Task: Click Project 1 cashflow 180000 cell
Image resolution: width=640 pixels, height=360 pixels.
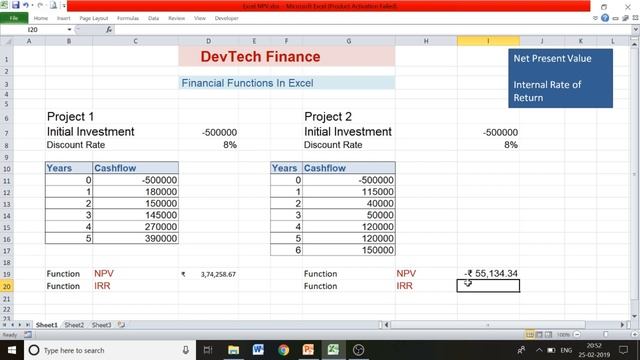Action: [x=136, y=192]
